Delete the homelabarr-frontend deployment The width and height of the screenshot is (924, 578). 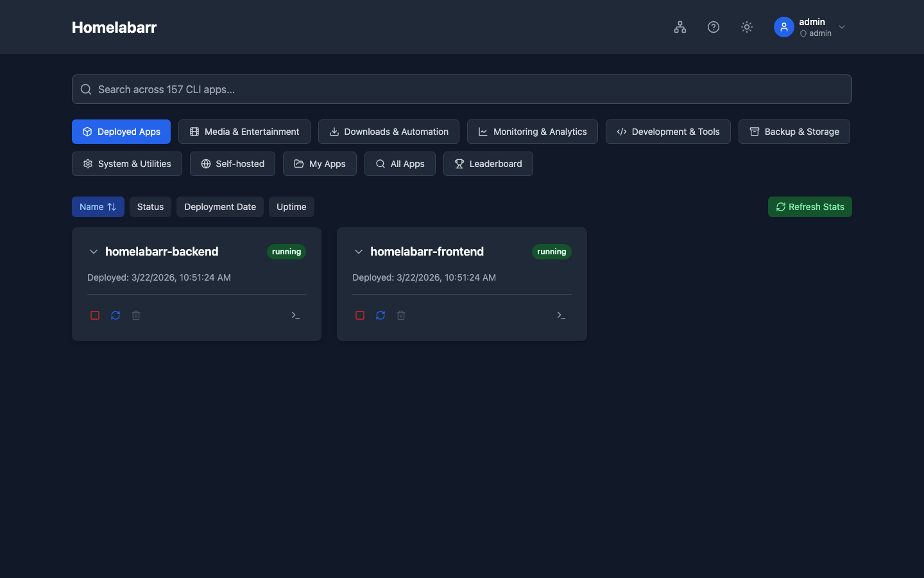(x=401, y=315)
